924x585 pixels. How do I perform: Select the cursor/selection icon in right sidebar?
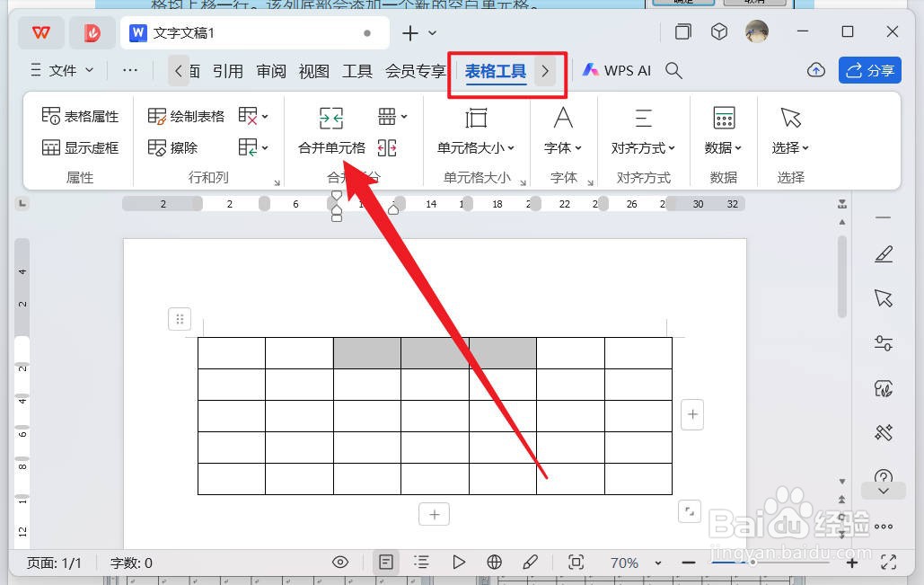[884, 297]
